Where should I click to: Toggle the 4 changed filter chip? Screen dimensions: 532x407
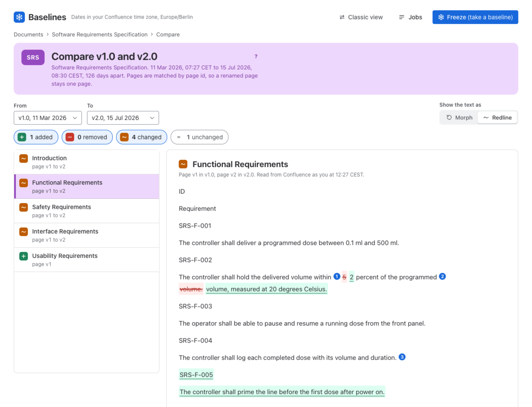click(141, 137)
